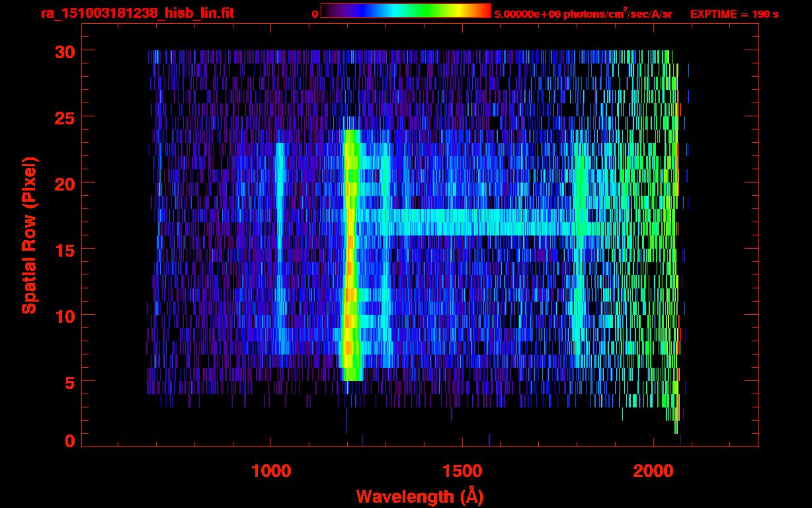This screenshot has height=508, width=812.
Task: Click the Spatial Row (Pixel) axis title
Action: [28, 235]
